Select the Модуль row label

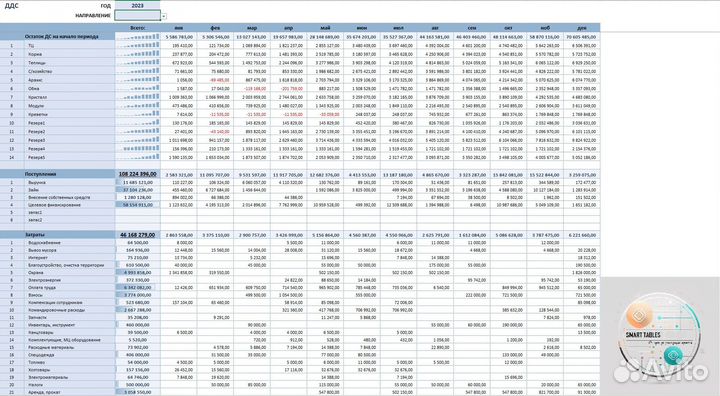[36, 106]
